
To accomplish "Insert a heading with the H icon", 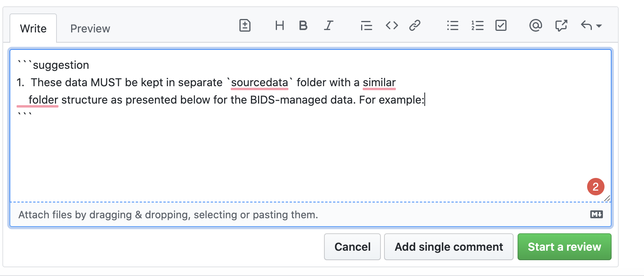I will click(280, 25).
